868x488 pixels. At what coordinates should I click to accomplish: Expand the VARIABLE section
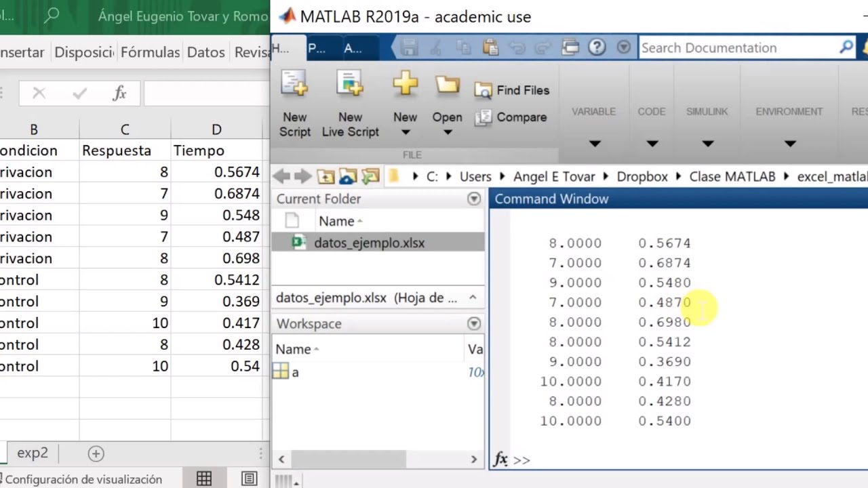[594, 143]
